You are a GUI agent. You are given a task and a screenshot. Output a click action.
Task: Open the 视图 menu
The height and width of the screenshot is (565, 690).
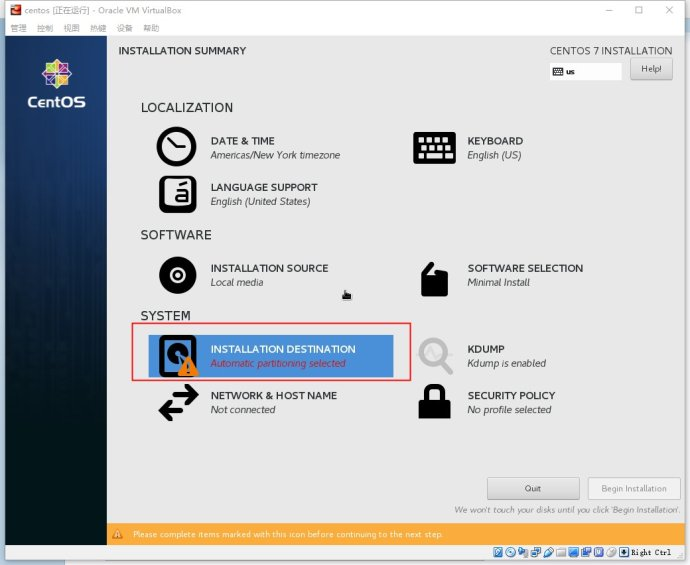tap(71, 28)
